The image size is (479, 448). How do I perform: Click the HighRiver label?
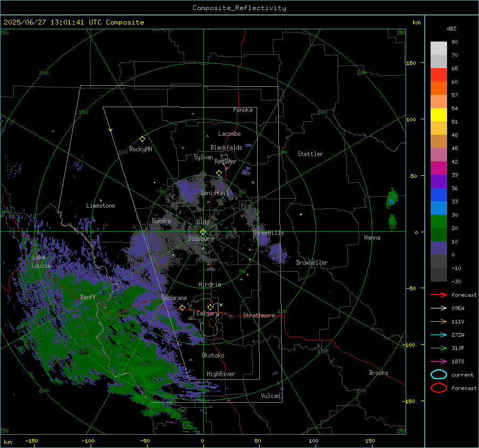pos(221,374)
